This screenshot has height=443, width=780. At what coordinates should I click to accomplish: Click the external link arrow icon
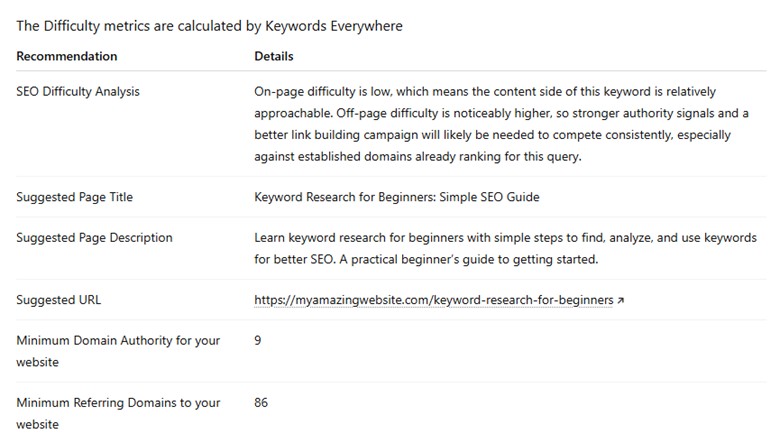(621, 300)
